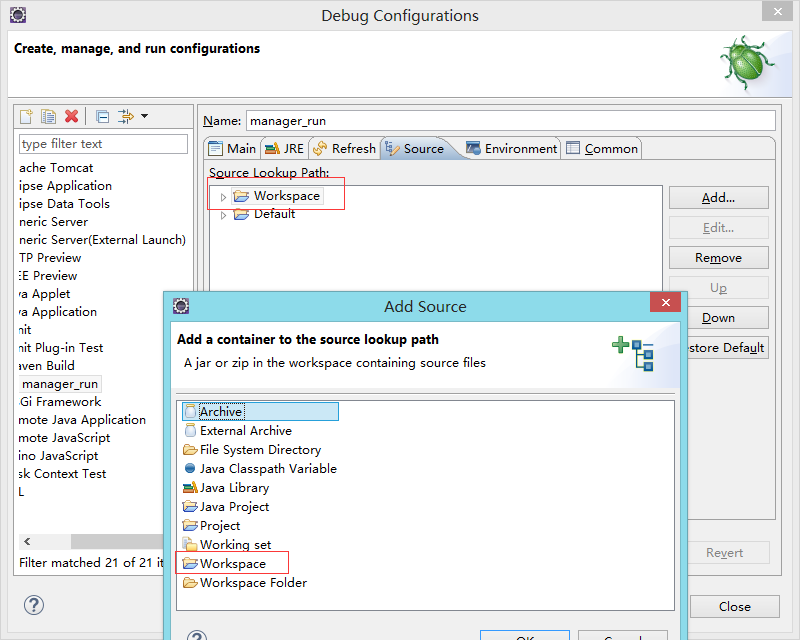Select Java Library source type
This screenshot has width=800, height=640.
(x=227, y=487)
